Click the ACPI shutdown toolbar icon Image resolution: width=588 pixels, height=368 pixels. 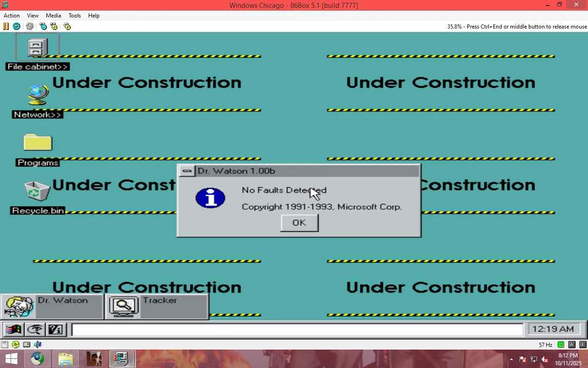click(x=30, y=26)
